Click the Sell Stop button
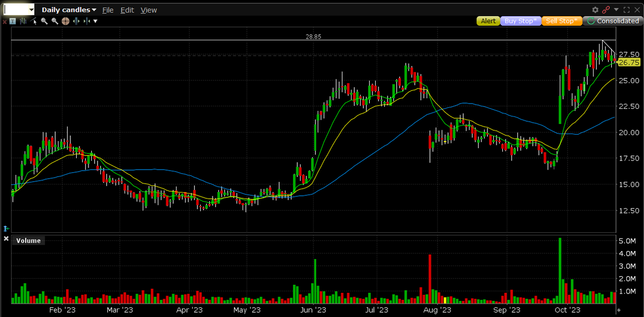The width and height of the screenshot is (644, 317). tap(561, 21)
